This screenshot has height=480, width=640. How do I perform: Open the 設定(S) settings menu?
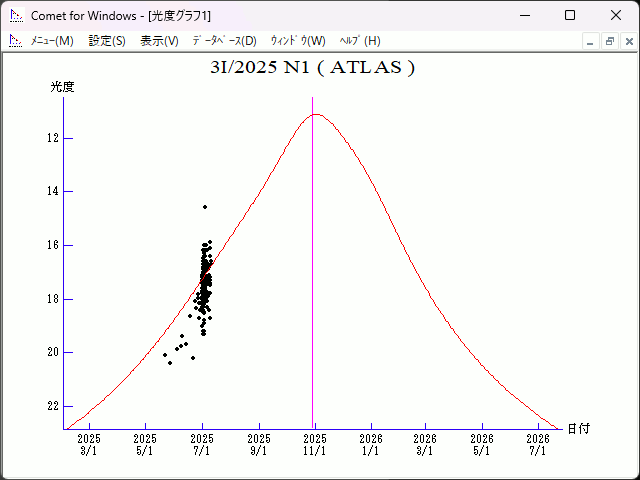click(107, 41)
